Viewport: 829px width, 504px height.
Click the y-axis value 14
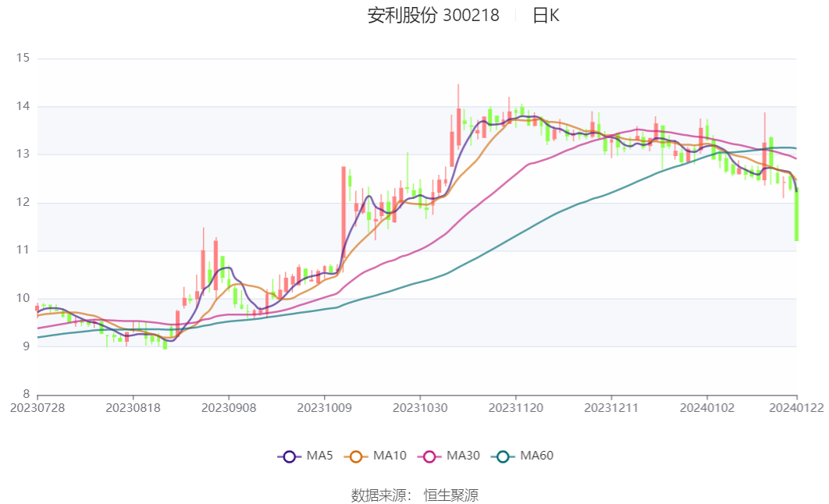pos(23,106)
